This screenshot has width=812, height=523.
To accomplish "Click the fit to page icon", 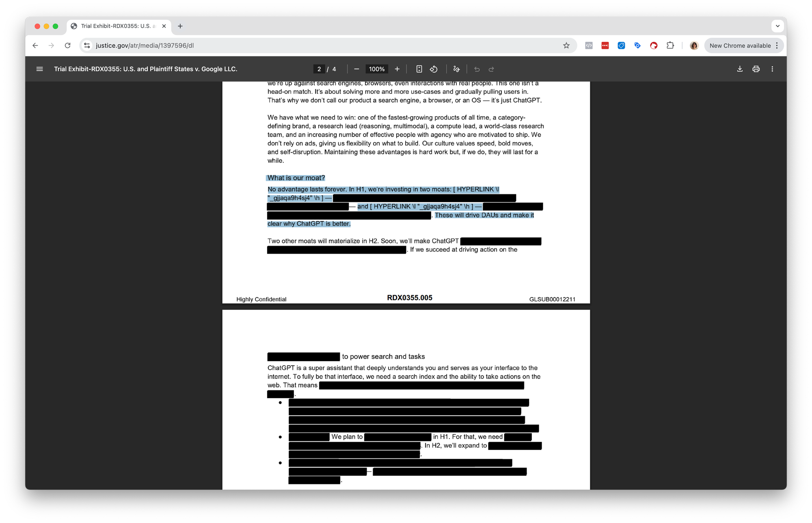I will 419,69.
